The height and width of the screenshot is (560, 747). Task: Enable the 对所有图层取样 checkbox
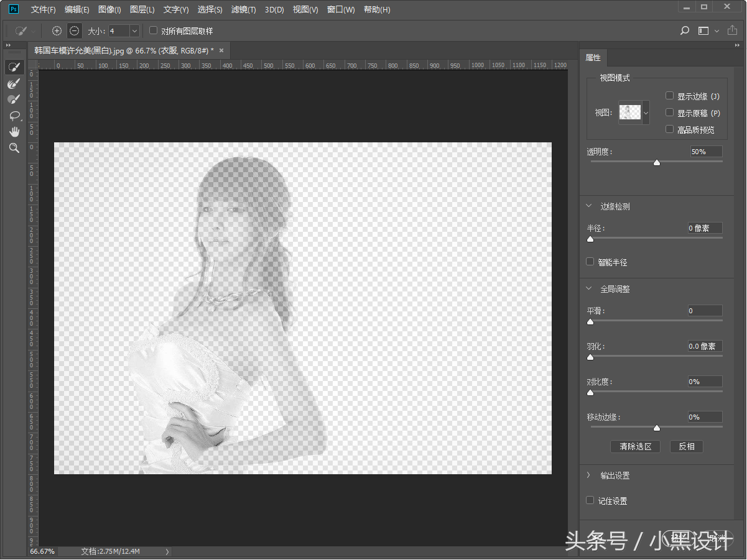click(154, 30)
